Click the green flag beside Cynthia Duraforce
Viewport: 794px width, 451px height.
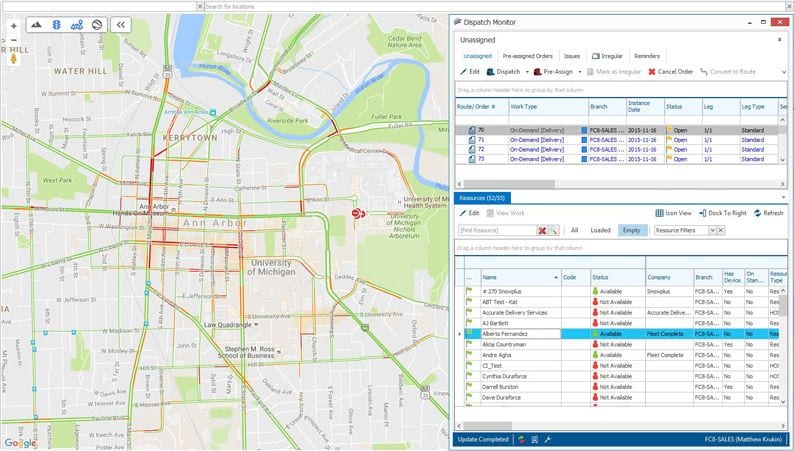pos(469,376)
